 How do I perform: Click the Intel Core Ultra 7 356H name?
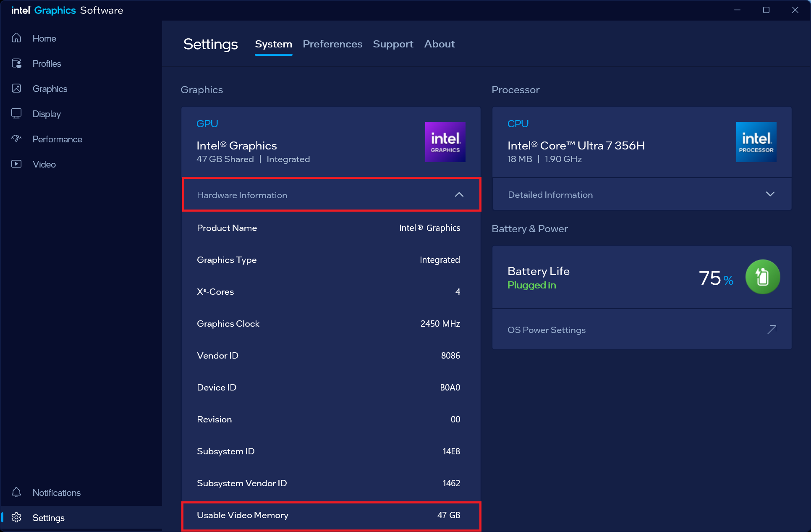click(x=576, y=146)
